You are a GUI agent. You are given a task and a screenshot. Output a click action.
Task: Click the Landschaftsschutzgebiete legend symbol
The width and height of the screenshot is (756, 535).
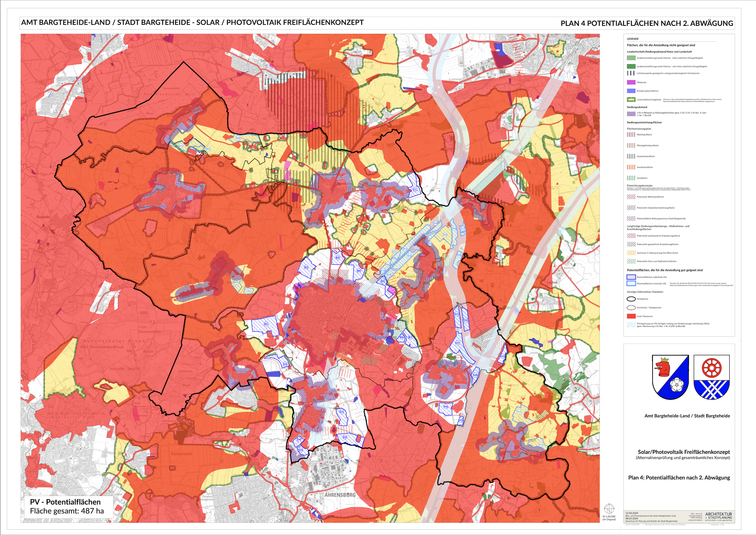pos(631,100)
